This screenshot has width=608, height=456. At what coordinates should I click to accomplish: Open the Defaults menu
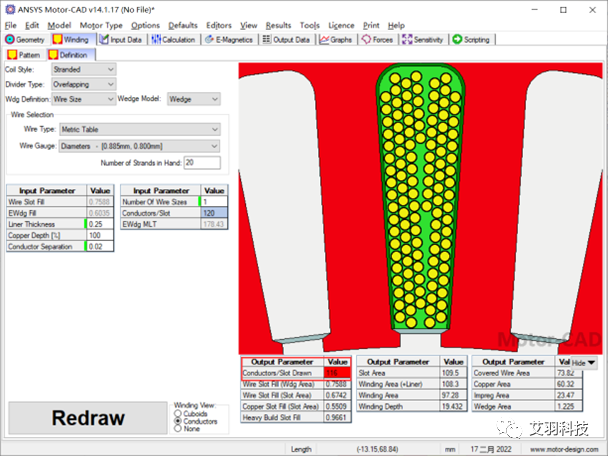click(183, 26)
